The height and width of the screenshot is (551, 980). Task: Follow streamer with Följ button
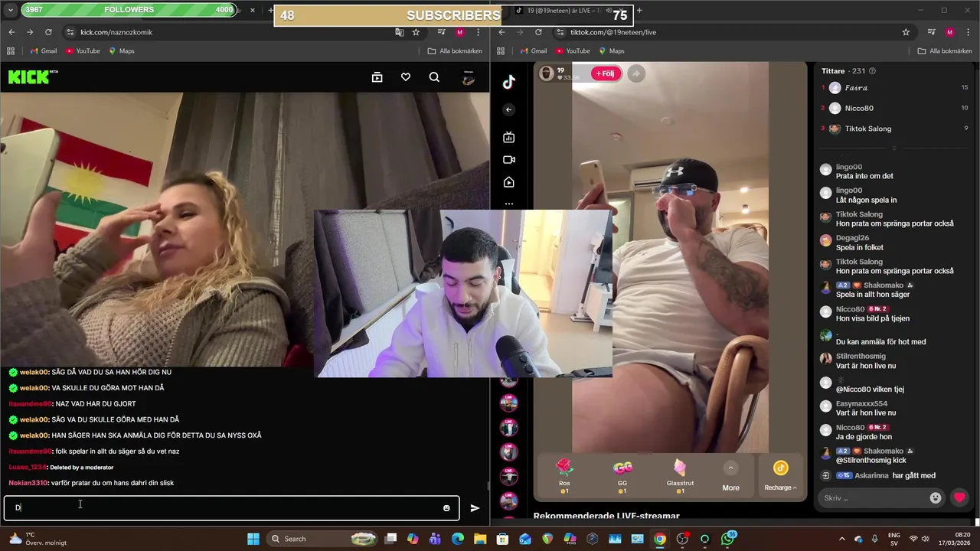606,73
